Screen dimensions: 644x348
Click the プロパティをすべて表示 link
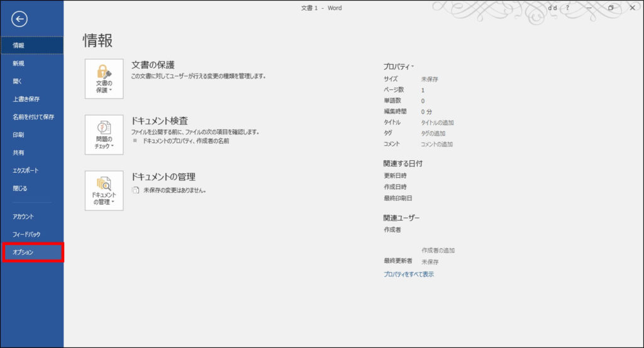click(409, 274)
